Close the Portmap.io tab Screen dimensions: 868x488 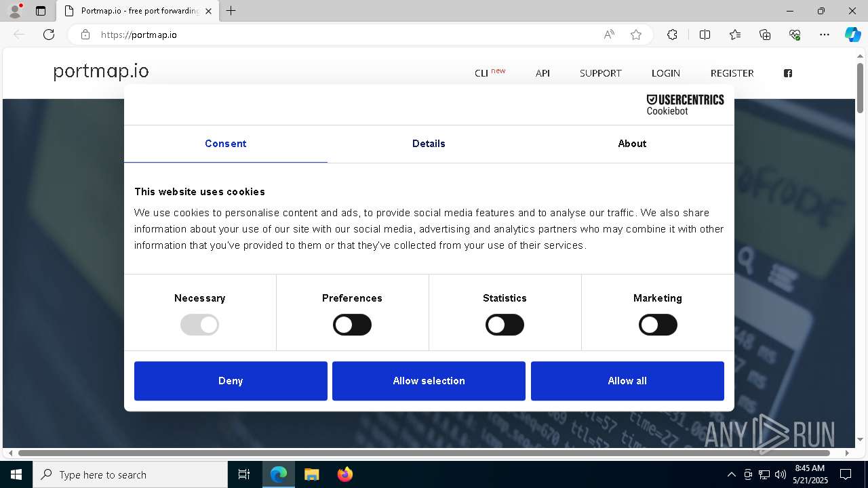pyautogui.click(x=208, y=11)
